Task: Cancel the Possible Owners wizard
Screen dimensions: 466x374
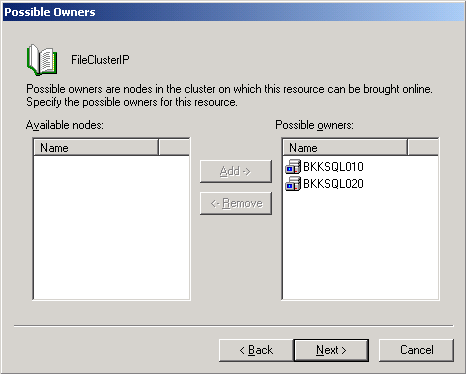Action: [416, 350]
